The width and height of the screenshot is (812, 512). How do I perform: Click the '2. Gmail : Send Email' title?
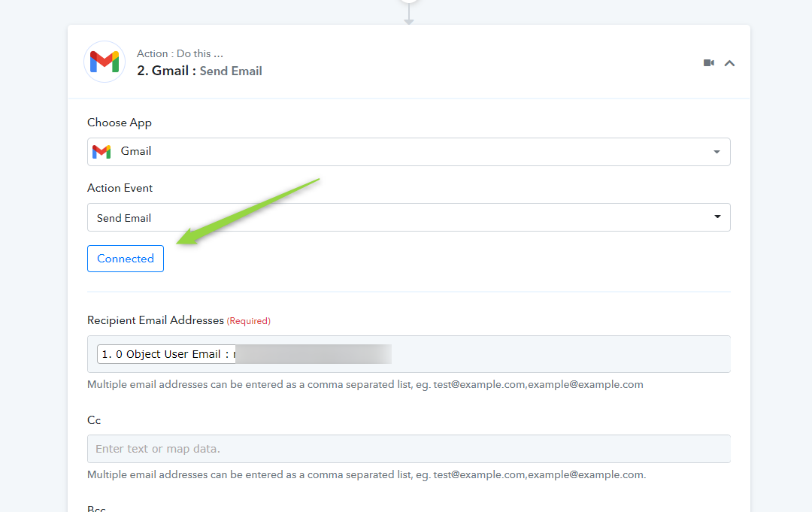point(199,71)
